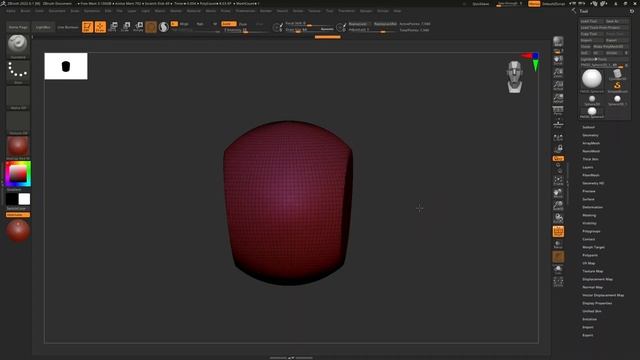The image size is (640, 360).
Task: Expand the Polygroups subpalette
Action: 591,231
